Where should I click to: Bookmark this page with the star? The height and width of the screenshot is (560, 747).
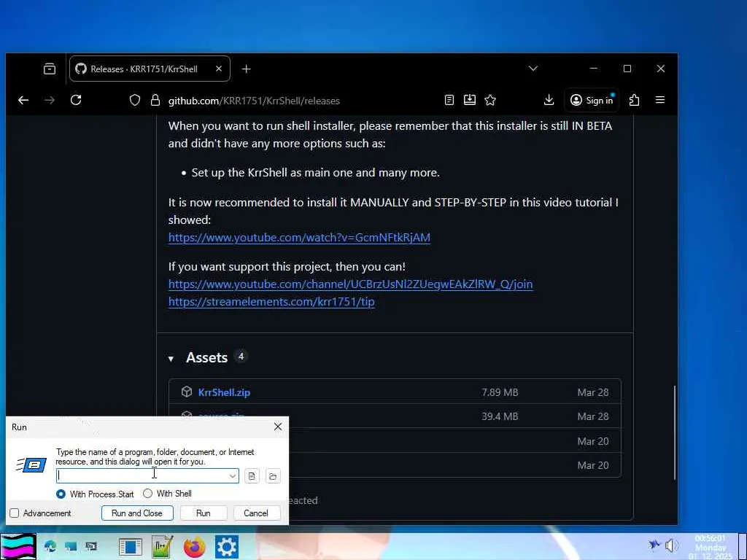(x=490, y=100)
